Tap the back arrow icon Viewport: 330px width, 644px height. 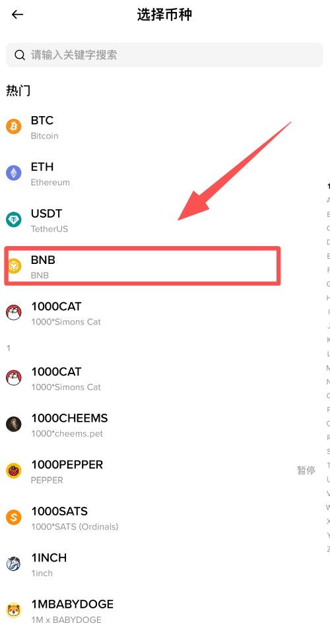click(x=17, y=15)
